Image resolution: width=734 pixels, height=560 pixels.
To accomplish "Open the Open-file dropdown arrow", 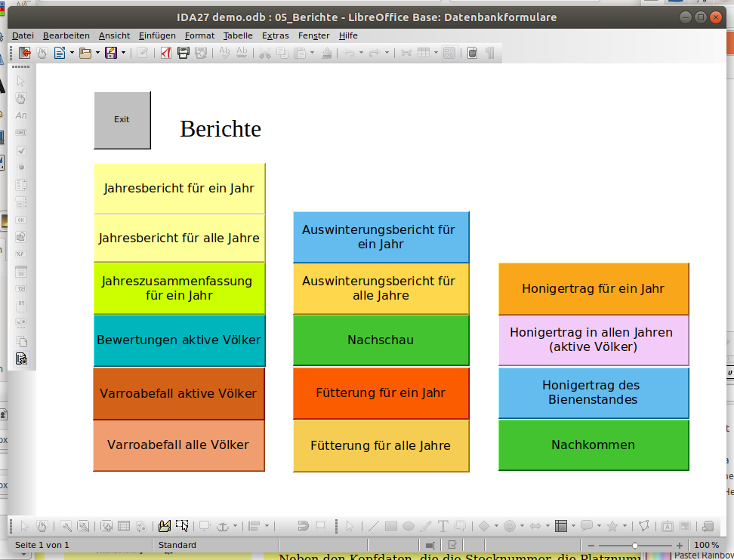I will click(x=97, y=53).
